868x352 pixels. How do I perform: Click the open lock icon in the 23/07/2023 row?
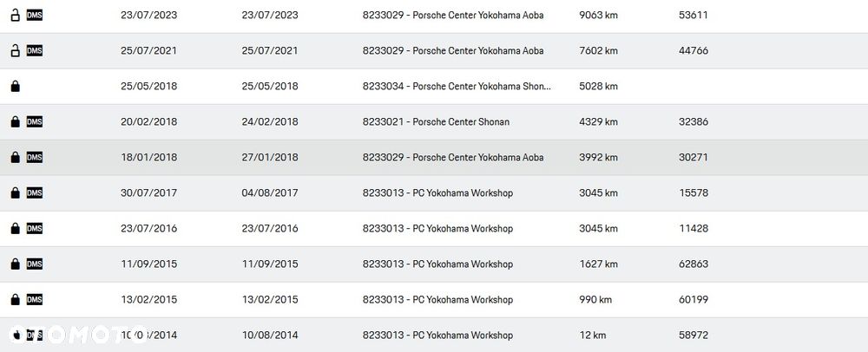tap(15, 15)
